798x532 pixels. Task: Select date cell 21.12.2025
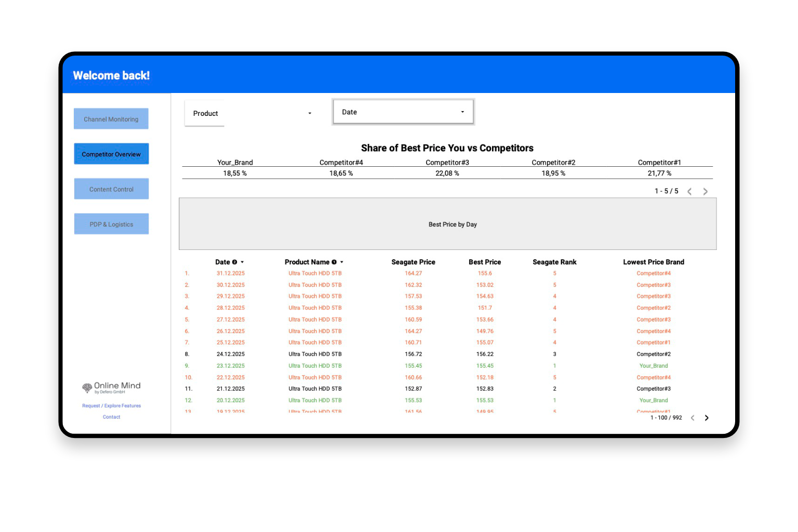pyautogui.click(x=231, y=389)
